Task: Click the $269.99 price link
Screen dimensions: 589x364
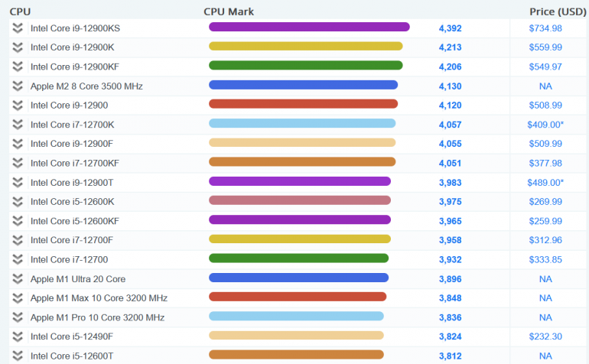Action: pyautogui.click(x=545, y=202)
